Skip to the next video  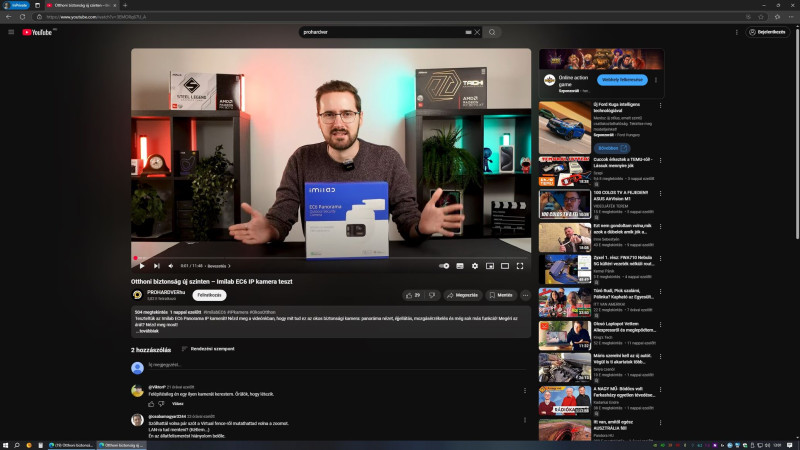157,266
